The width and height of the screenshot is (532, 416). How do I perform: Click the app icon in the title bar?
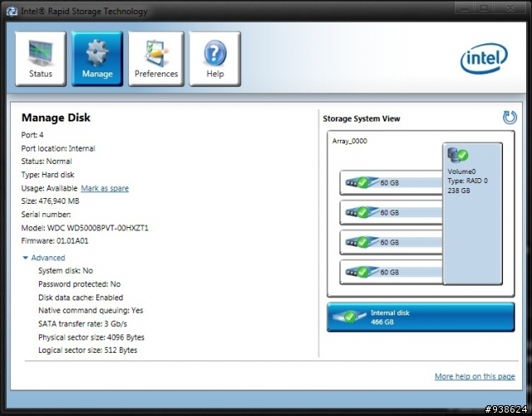point(12,12)
